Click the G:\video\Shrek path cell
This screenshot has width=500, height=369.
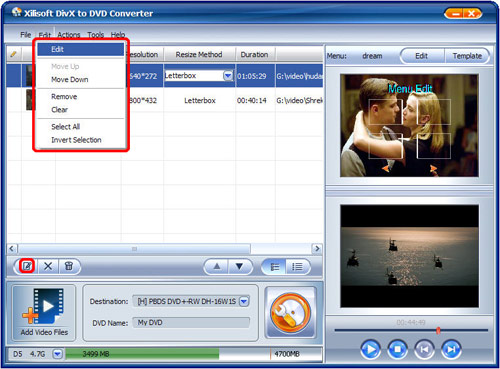click(299, 100)
